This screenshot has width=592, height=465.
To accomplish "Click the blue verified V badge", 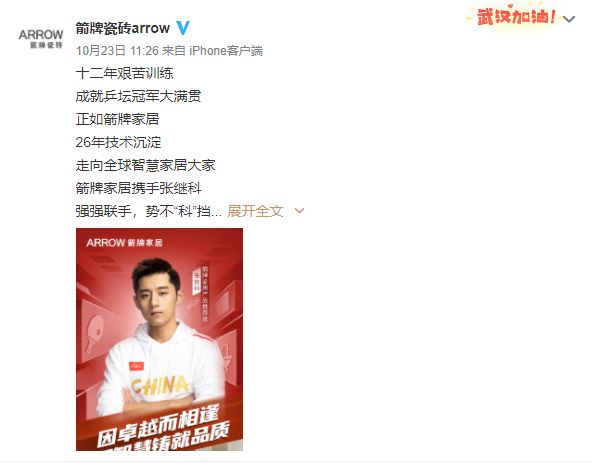I will point(183,28).
